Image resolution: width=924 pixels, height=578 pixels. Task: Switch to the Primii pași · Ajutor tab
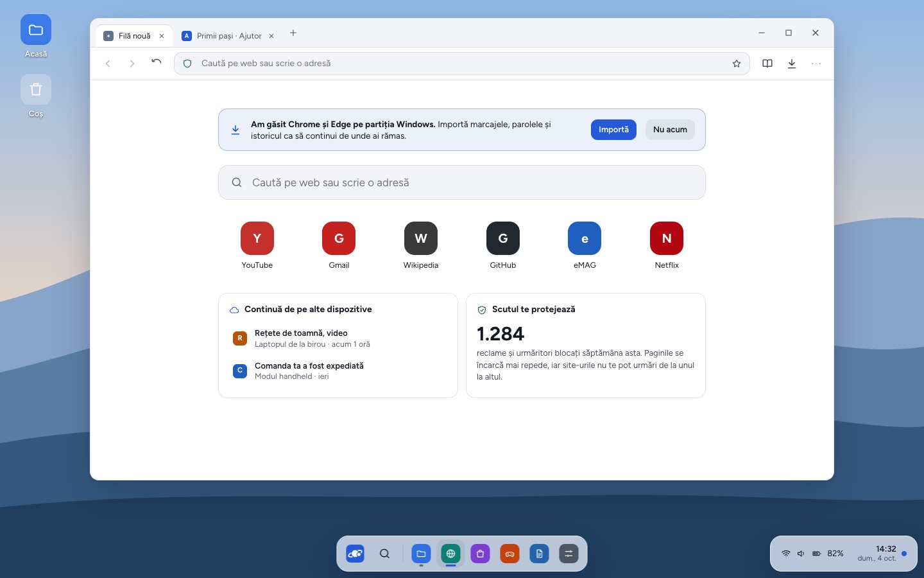point(228,36)
